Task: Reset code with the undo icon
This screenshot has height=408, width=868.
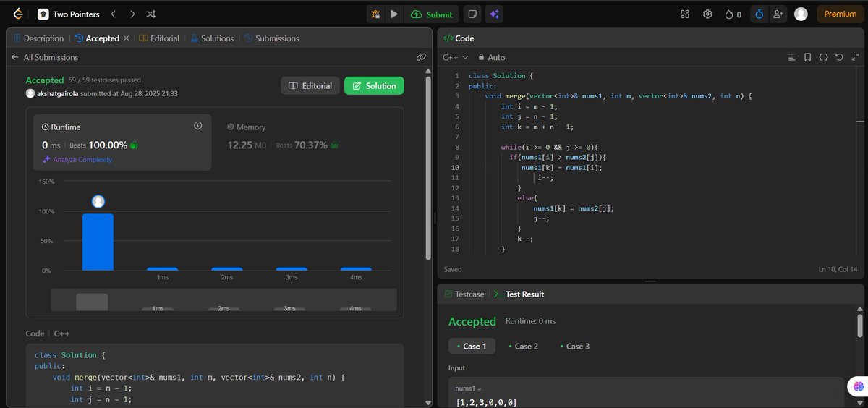Action: 839,57
